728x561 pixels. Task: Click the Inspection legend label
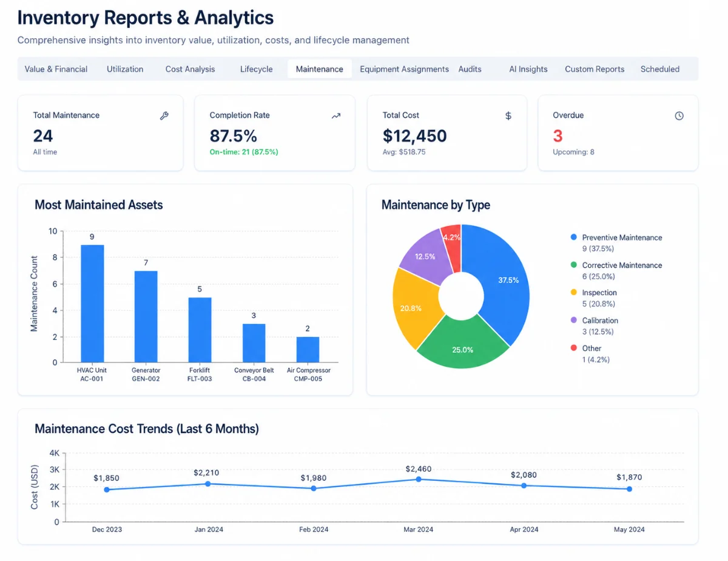tap(599, 293)
